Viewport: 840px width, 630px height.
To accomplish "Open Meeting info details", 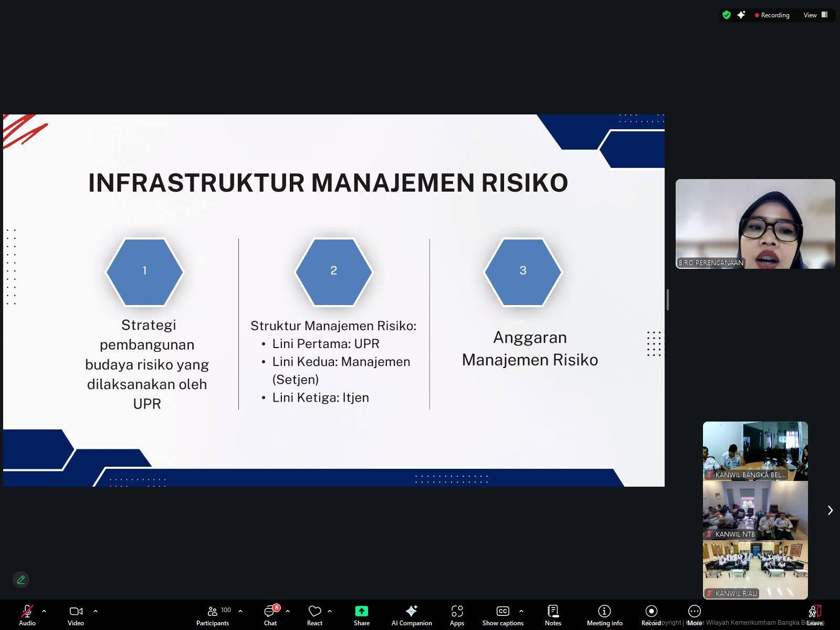I will (604, 614).
